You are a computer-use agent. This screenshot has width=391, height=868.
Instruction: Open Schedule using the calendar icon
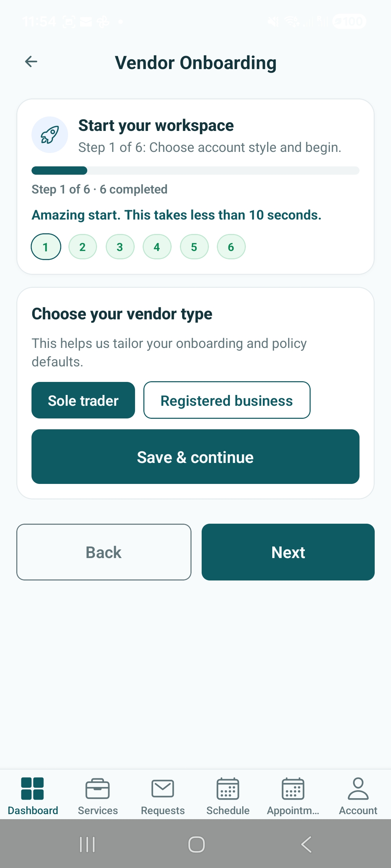pos(227,789)
